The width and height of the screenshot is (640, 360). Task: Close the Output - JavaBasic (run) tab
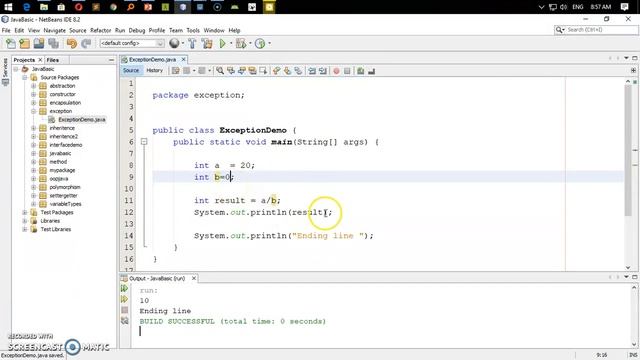[194, 278]
